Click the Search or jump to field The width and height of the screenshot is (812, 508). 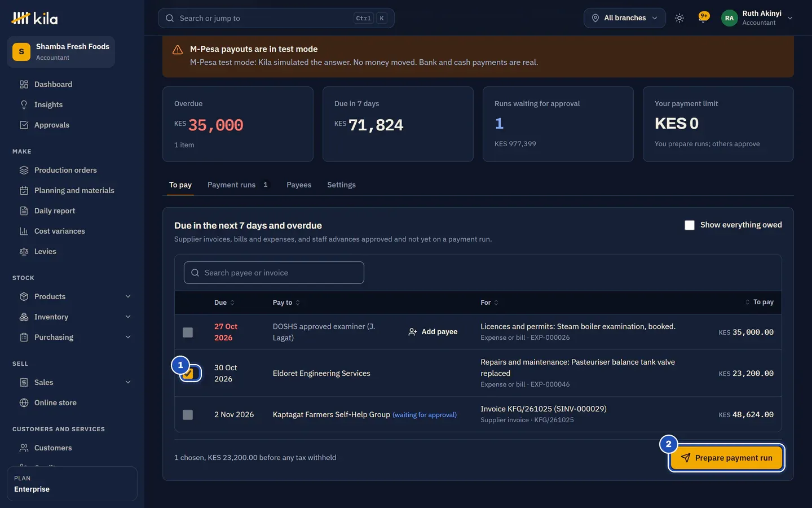276,18
